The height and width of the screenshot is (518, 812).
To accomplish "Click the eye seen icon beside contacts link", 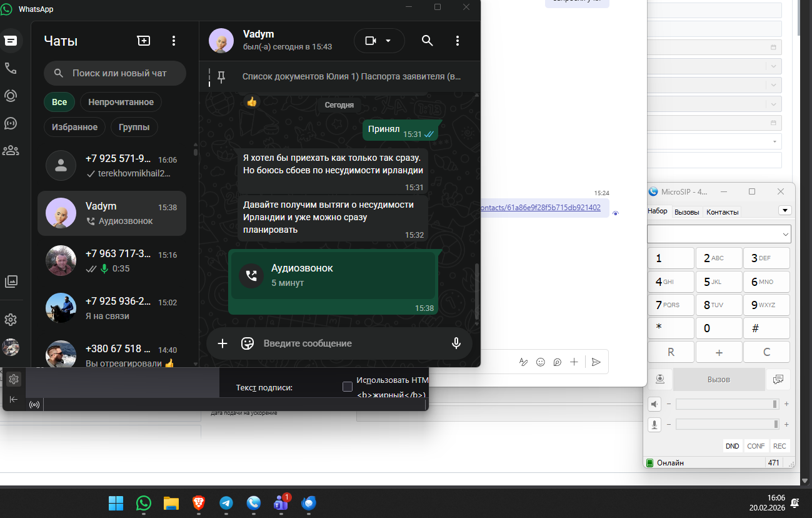I will coord(616,213).
